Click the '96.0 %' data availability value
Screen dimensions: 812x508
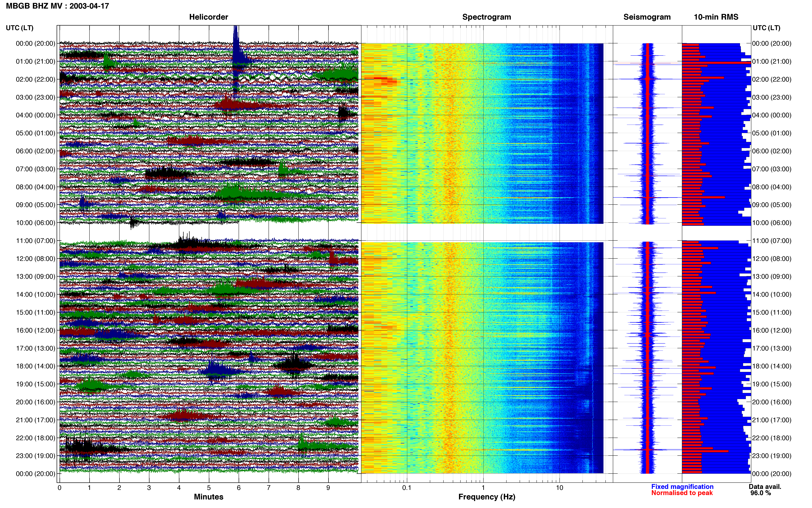[761, 493]
